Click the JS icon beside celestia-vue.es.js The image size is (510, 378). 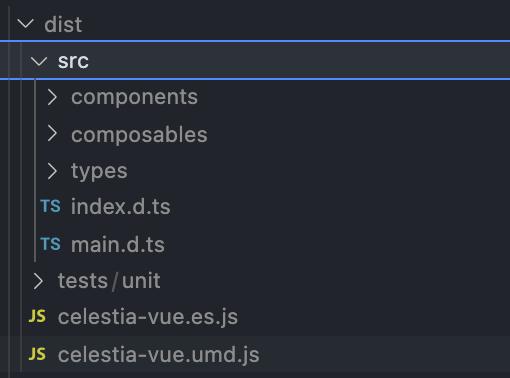pos(37,316)
